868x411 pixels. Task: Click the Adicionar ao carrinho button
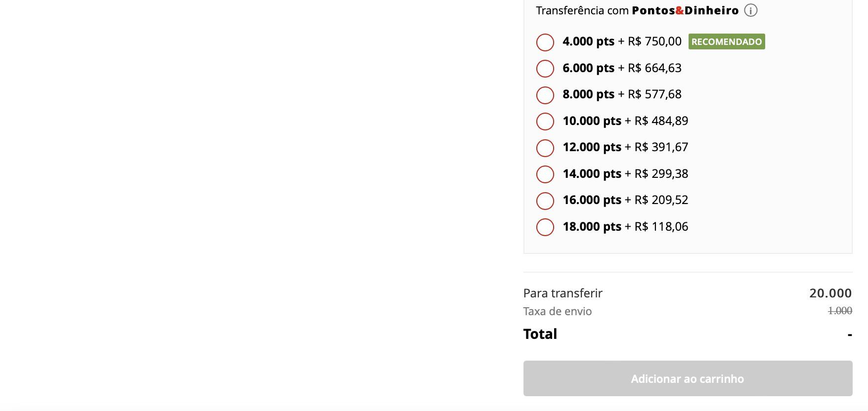click(688, 378)
